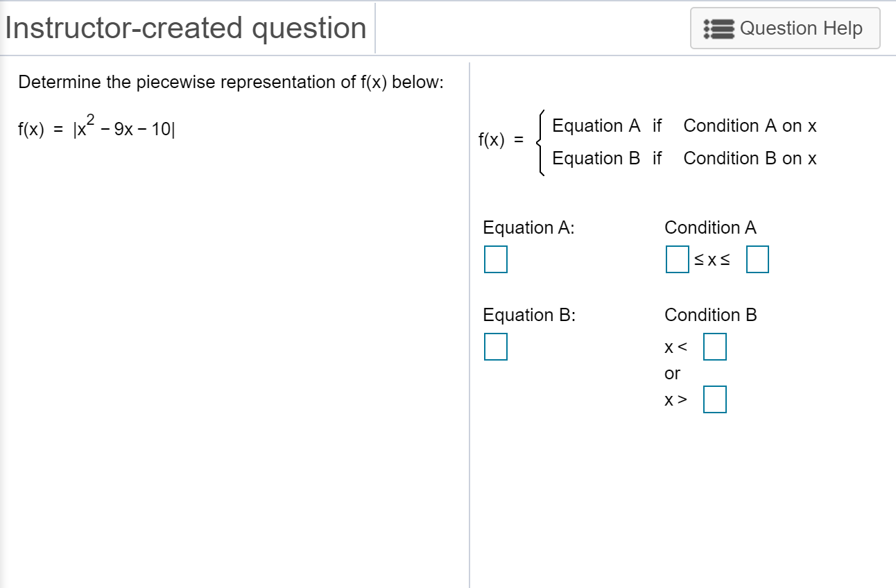Screen dimensions: 896x588
Task: Click the 'or' text in Condition B
Action: [673, 373]
